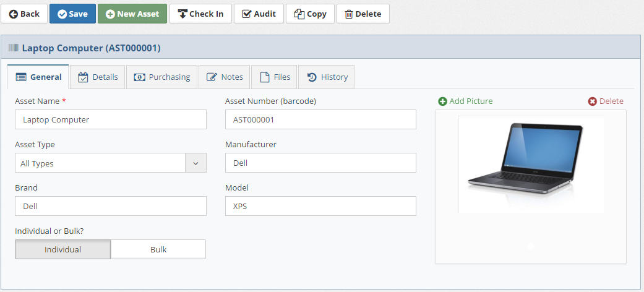Remove picture with red Delete link

[606, 101]
